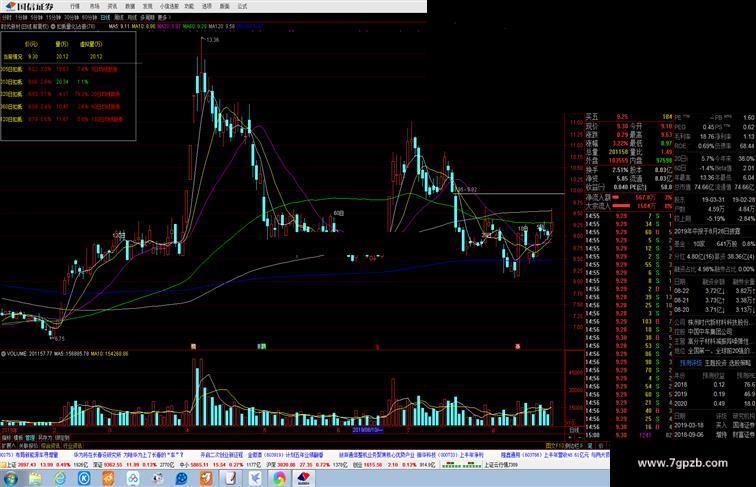This screenshot has width=756, height=487.
Task: Click the yellow MA10 value label
Action: [144, 27]
